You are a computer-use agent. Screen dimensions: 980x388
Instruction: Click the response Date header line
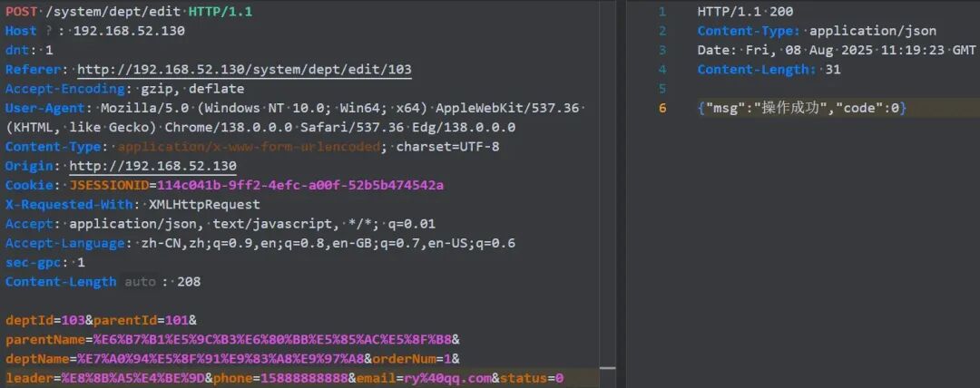tap(837, 50)
